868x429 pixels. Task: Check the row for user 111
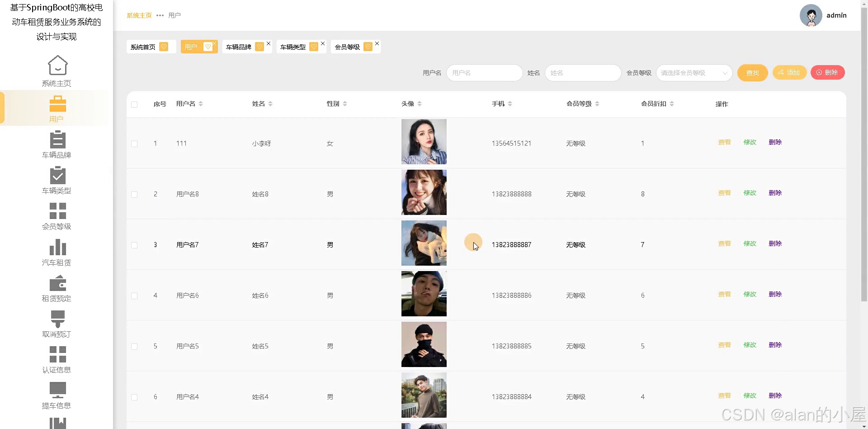(134, 144)
